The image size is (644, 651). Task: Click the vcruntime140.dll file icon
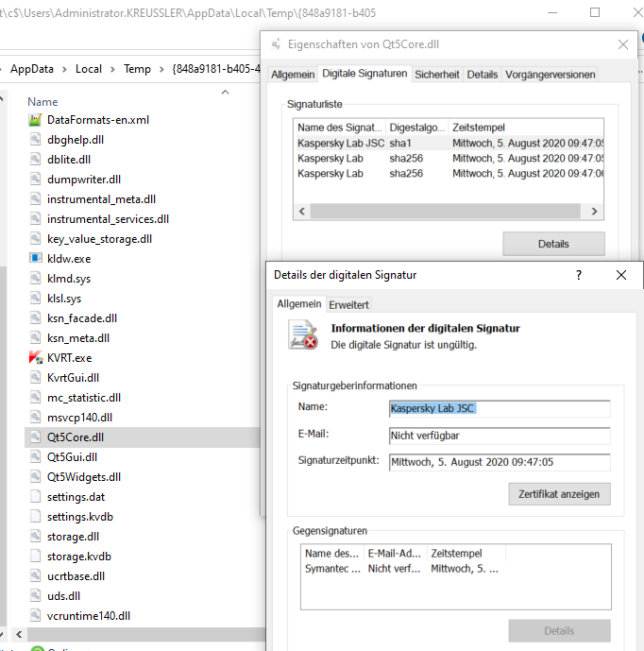pos(35,616)
